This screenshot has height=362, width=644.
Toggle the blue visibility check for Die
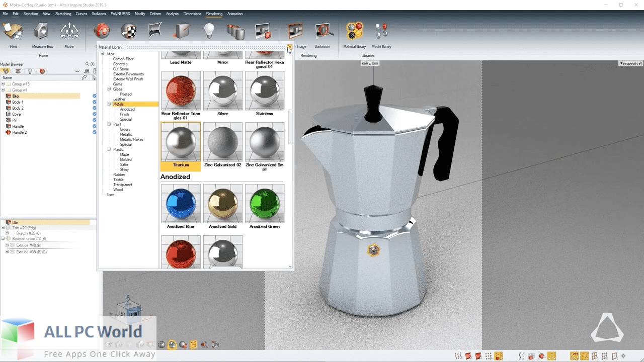pyautogui.click(x=94, y=96)
